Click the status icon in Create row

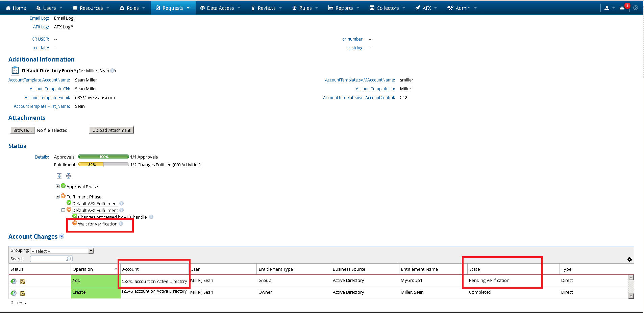[14, 293]
